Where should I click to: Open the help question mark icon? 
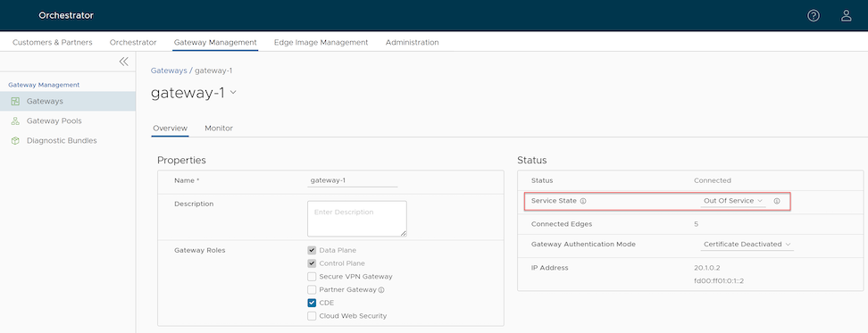coord(813,15)
